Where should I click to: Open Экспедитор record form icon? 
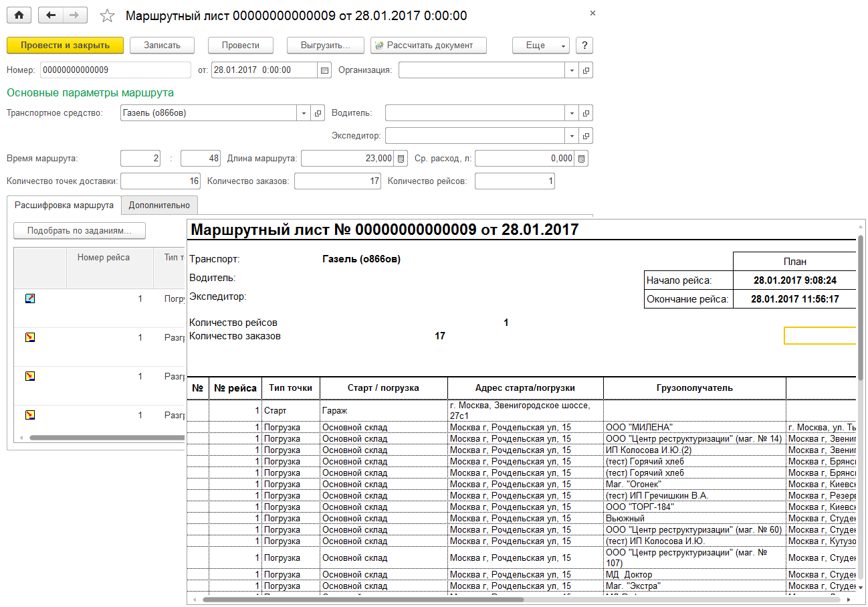[x=586, y=136]
